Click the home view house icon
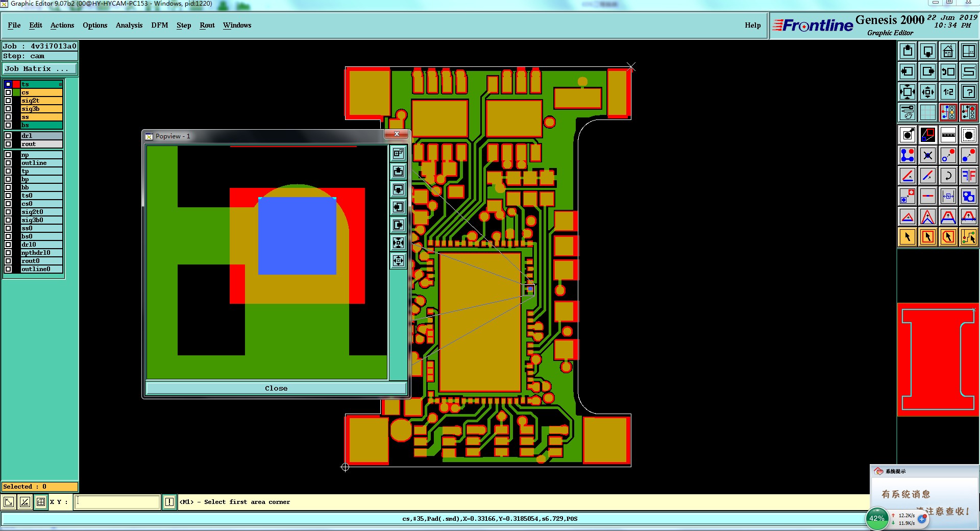The width and height of the screenshot is (980, 531). click(948, 51)
